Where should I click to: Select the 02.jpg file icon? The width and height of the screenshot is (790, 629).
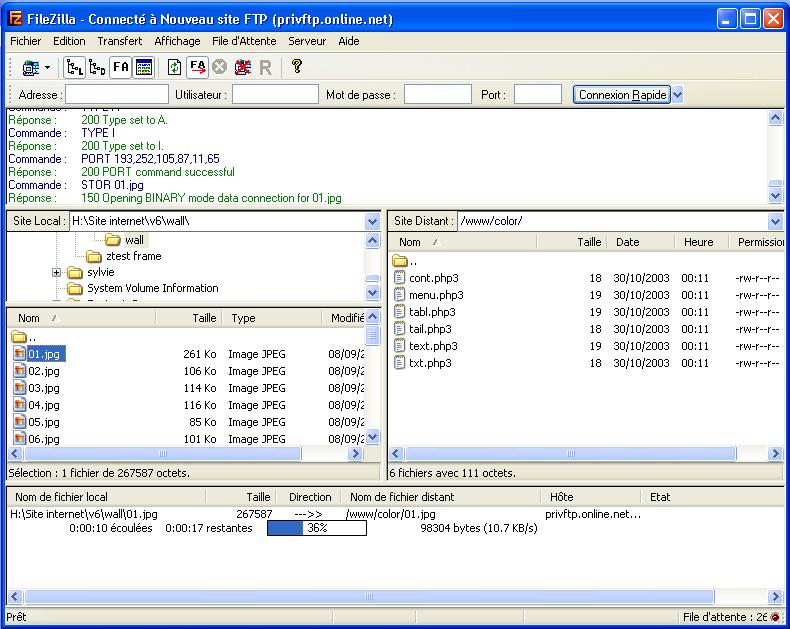[19, 371]
